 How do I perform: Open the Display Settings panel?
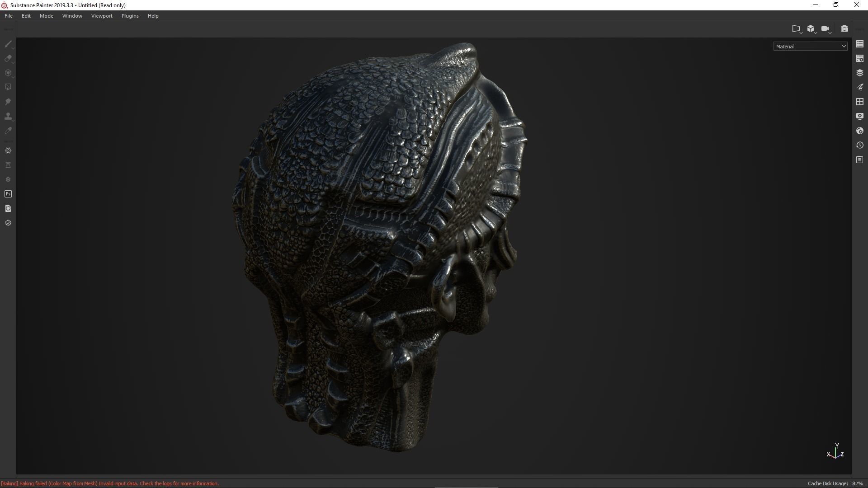[860, 116]
